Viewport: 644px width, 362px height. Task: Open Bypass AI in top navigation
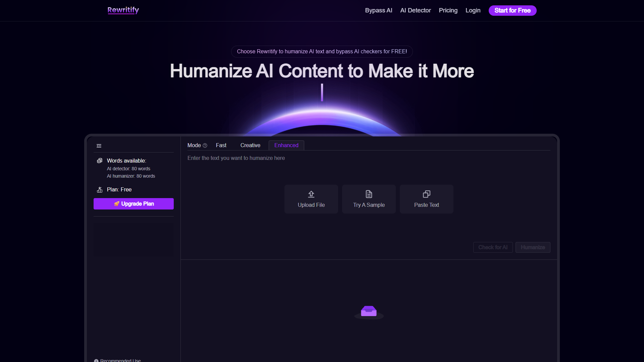click(379, 10)
